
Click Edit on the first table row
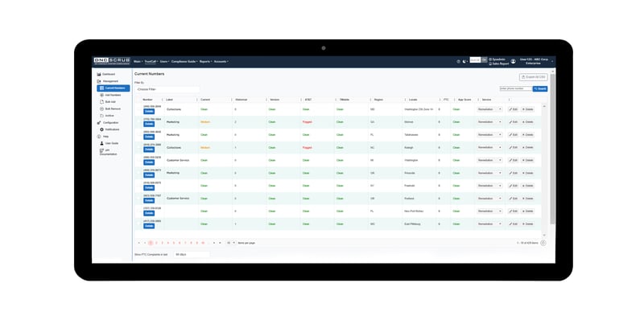click(x=514, y=109)
